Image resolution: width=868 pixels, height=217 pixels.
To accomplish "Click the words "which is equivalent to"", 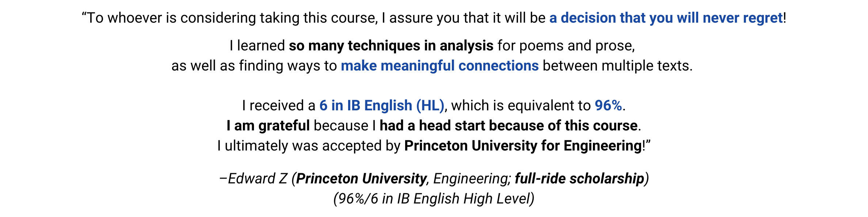I will (x=521, y=106).
